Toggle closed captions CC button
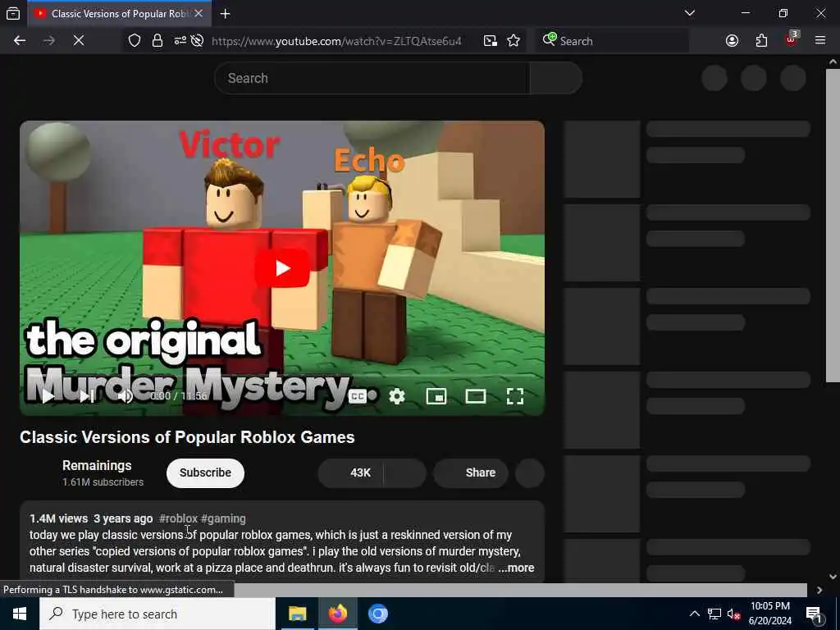 (358, 396)
